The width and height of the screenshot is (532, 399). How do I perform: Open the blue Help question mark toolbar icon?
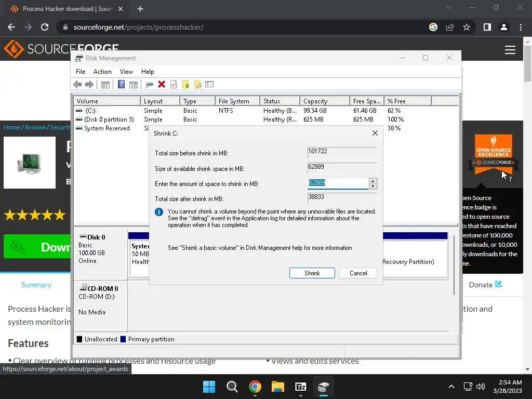point(121,85)
